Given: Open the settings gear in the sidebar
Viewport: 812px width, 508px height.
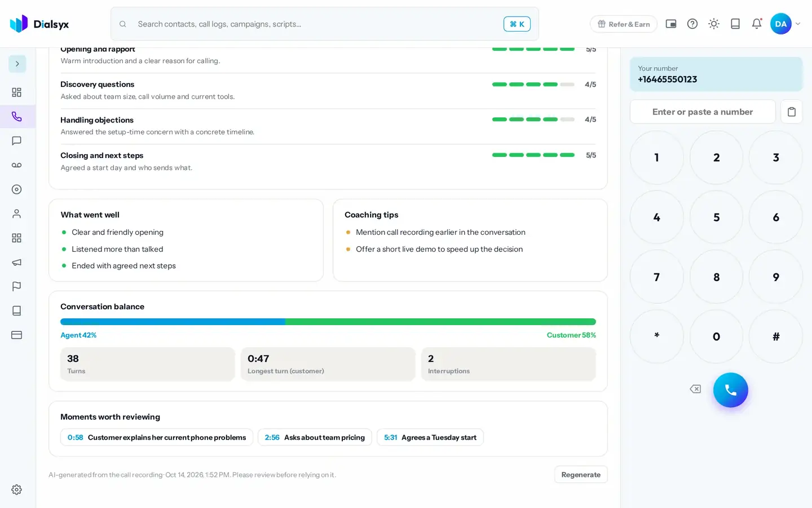Looking at the screenshot, I should click(x=17, y=489).
